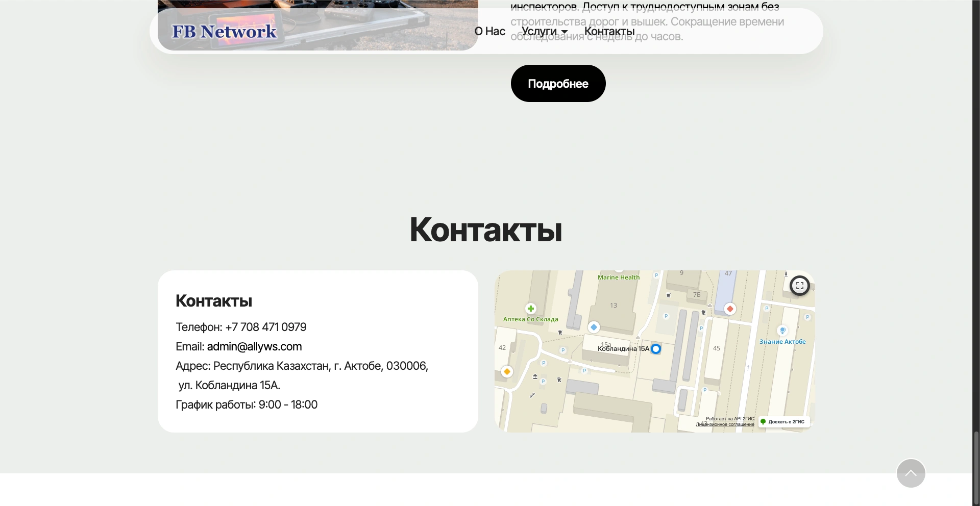Image resolution: width=980 pixels, height=506 pixels.
Task: Click the FB Network logo
Action: 224,32
